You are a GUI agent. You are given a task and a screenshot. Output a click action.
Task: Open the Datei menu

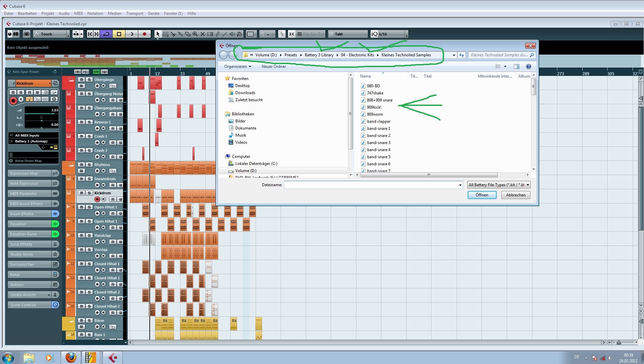coord(8,13)
